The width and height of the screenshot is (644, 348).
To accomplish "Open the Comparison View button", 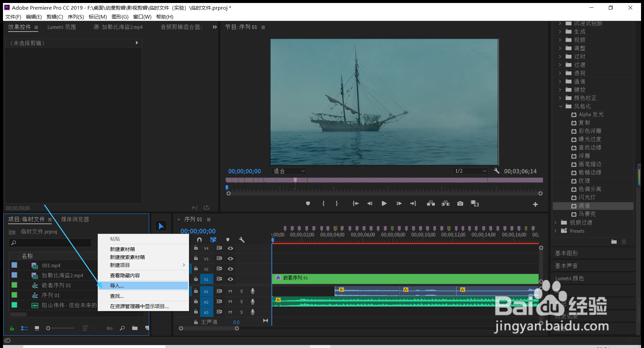I will [475, 204].
